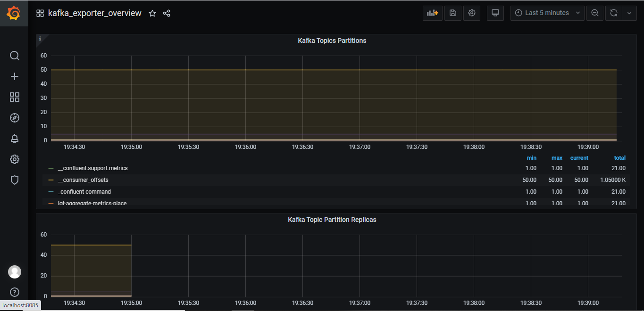This screenshot has width=644, height=311.
Task: Share the dashboard using share icon
Action: (x=167, y=13)
